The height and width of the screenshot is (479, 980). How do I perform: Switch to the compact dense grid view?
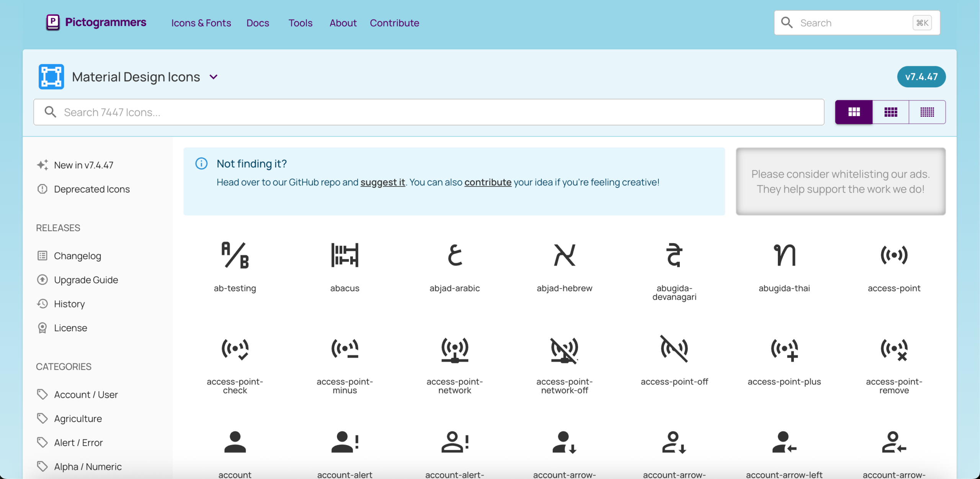(x=927, y=112)
